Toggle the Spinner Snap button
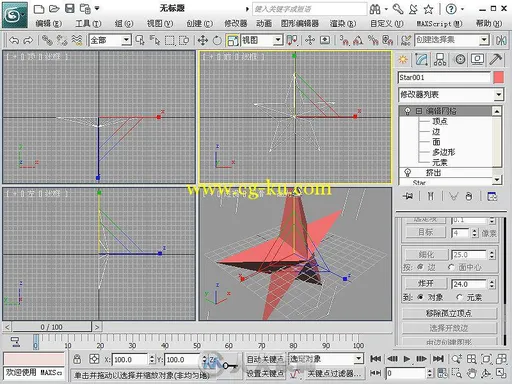The width and height of the screenshot is (512, 384). (x=388, y=40)
